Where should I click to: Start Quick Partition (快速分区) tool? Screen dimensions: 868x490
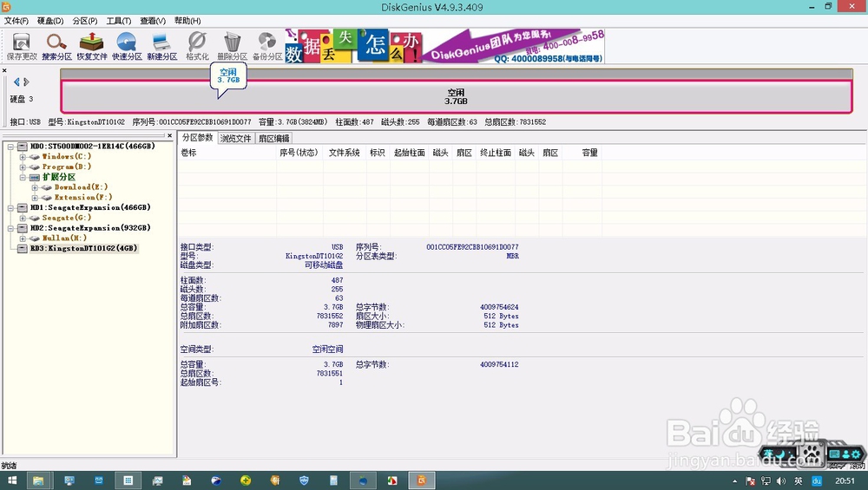(127, 46)
